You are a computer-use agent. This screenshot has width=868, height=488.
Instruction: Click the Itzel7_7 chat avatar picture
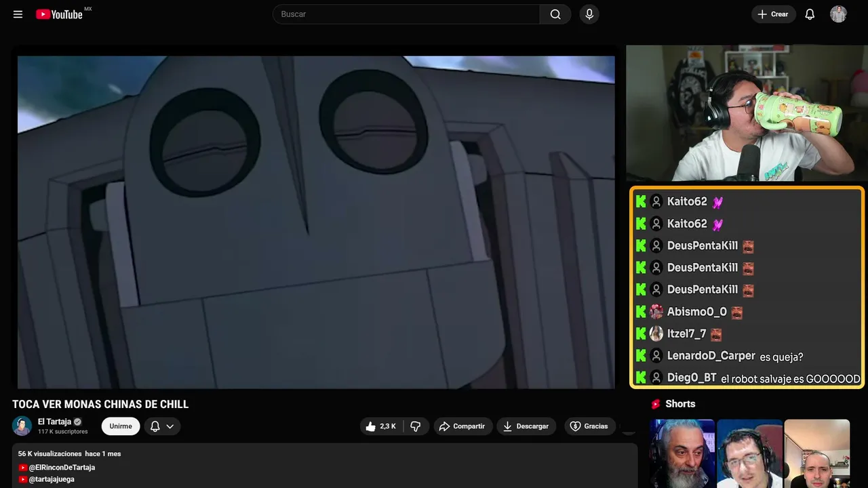point(656,334)
